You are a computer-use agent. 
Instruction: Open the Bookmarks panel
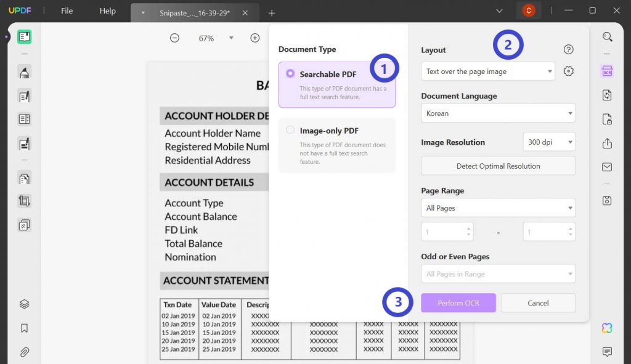23,328
